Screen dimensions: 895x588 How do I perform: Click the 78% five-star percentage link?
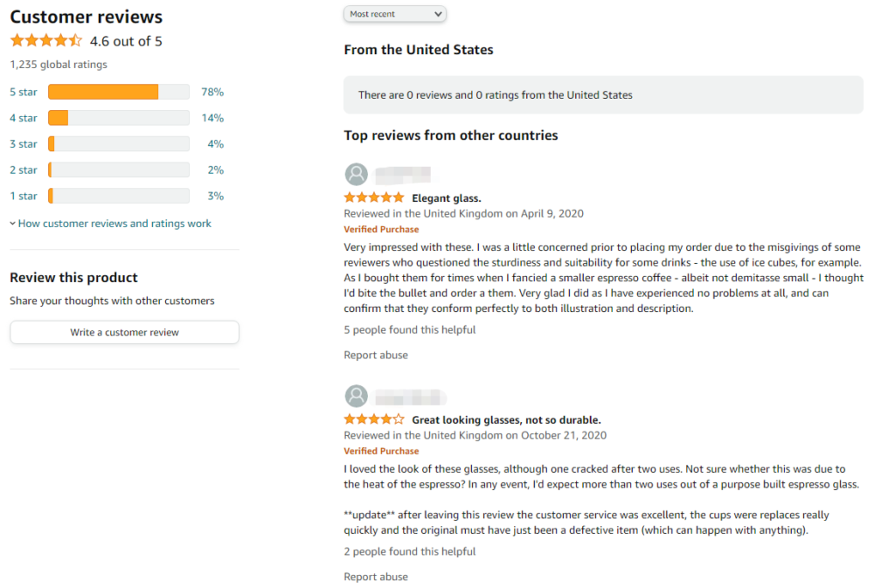(x=212, y=92)
